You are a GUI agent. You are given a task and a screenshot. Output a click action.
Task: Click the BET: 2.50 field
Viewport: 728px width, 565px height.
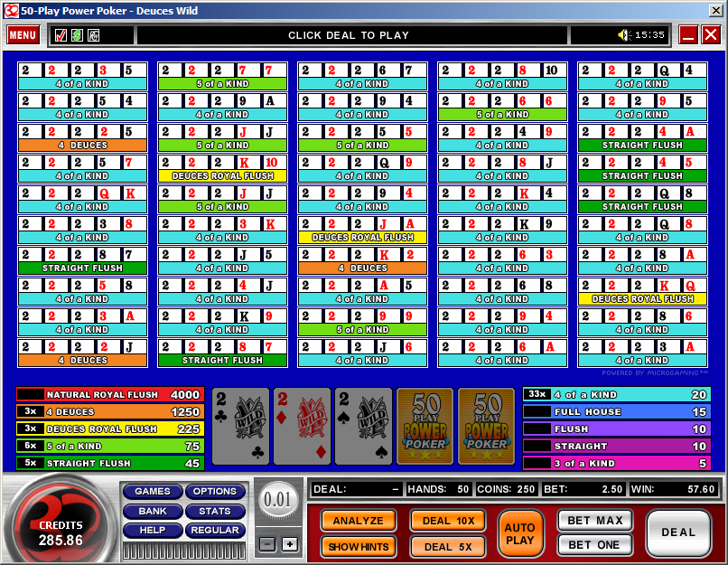tap(583, 489)
